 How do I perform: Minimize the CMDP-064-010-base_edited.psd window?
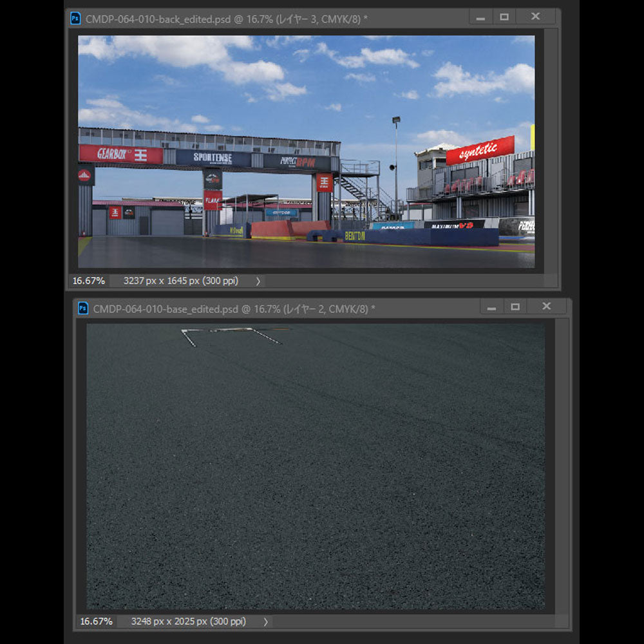pyautogui.click(x=491, y=307)
